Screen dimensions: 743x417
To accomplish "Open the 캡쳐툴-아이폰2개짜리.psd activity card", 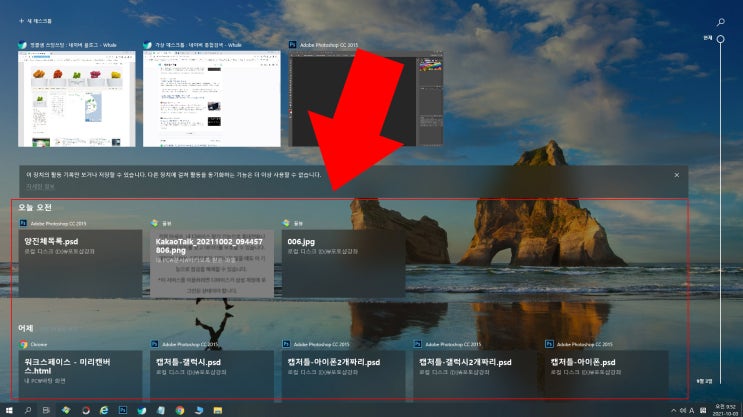I will click(x=344, y=374).
